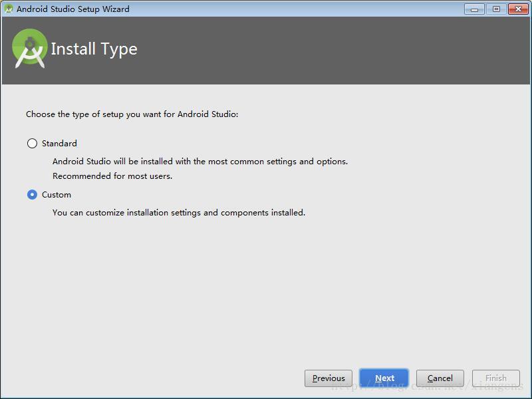Click the Android Studio icon in title bar

pyautogui.click(x=9, y=9)
